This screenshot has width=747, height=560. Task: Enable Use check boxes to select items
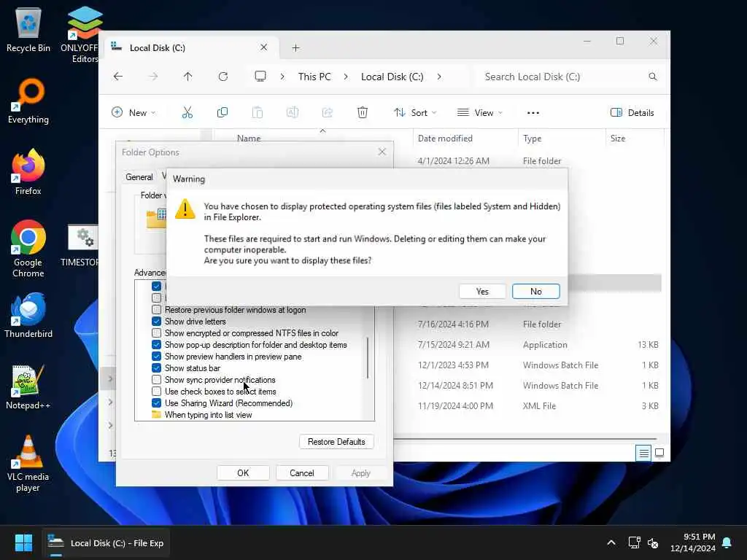156,392
